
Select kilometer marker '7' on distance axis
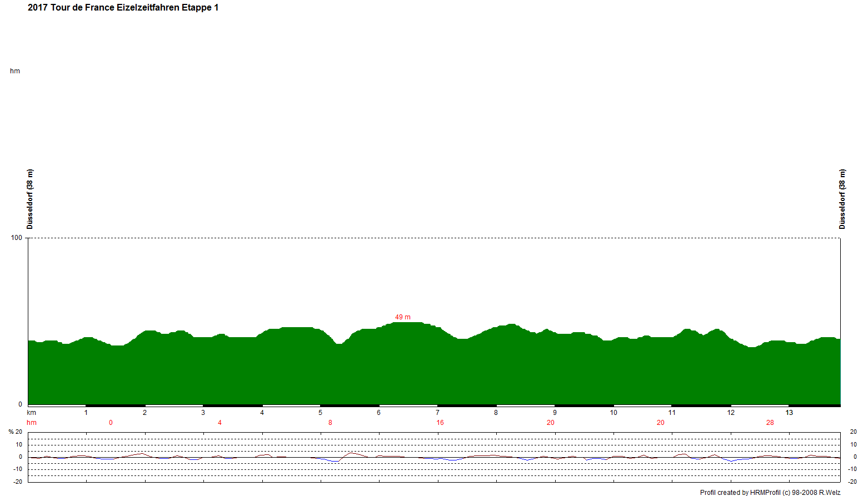(x=438, y=413)
